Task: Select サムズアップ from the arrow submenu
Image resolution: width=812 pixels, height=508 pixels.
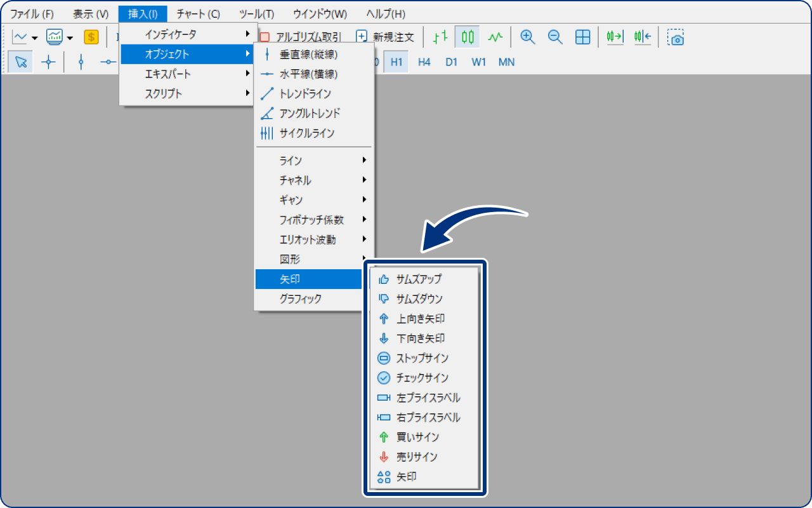Action: (x=419, y=279)
